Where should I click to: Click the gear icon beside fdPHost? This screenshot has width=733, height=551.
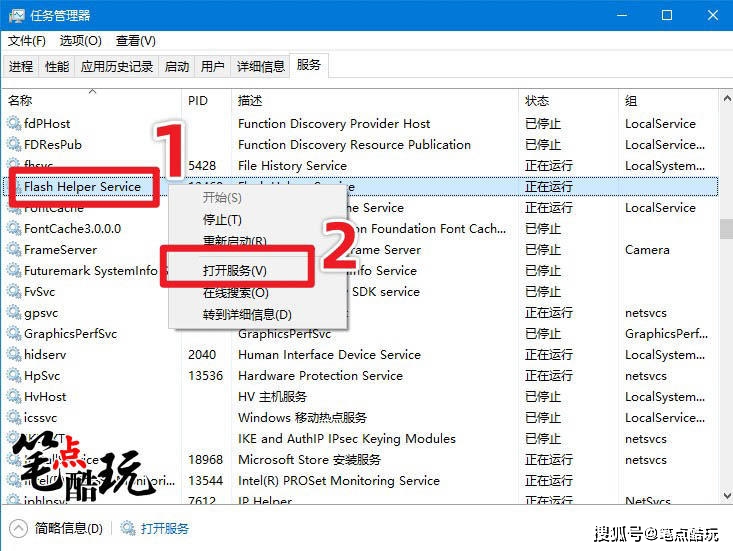(x=14, y=123)
